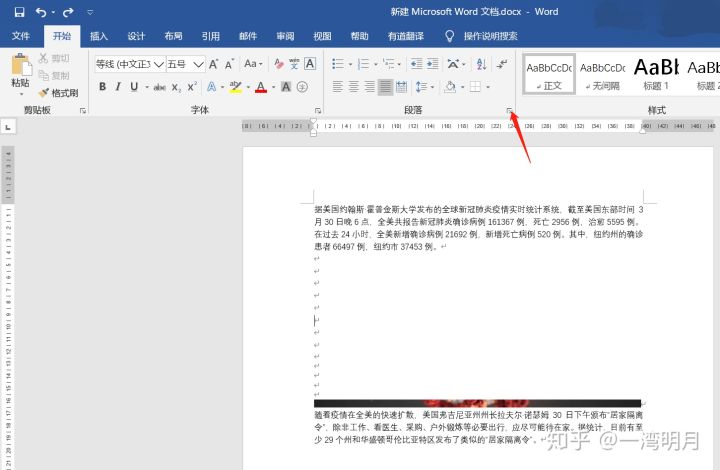Increase paragraph indent

click(x=433, y=64)
